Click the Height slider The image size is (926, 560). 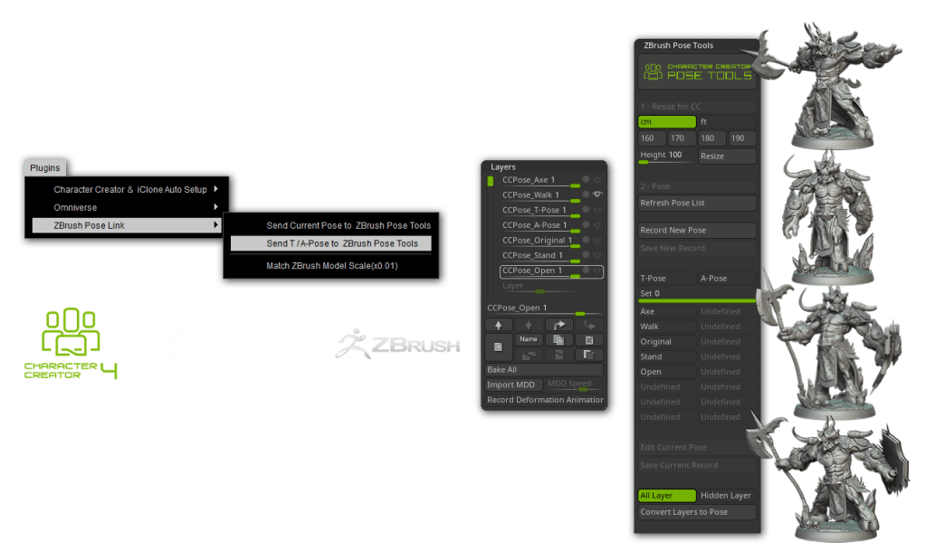[x=667, y=156]
